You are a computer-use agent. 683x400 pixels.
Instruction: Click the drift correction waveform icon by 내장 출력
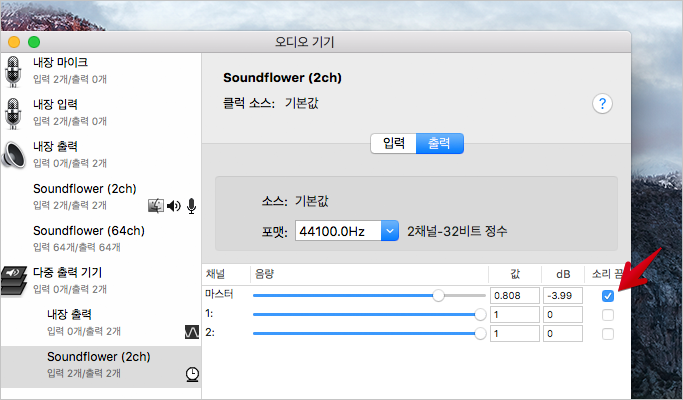point(192,332)
